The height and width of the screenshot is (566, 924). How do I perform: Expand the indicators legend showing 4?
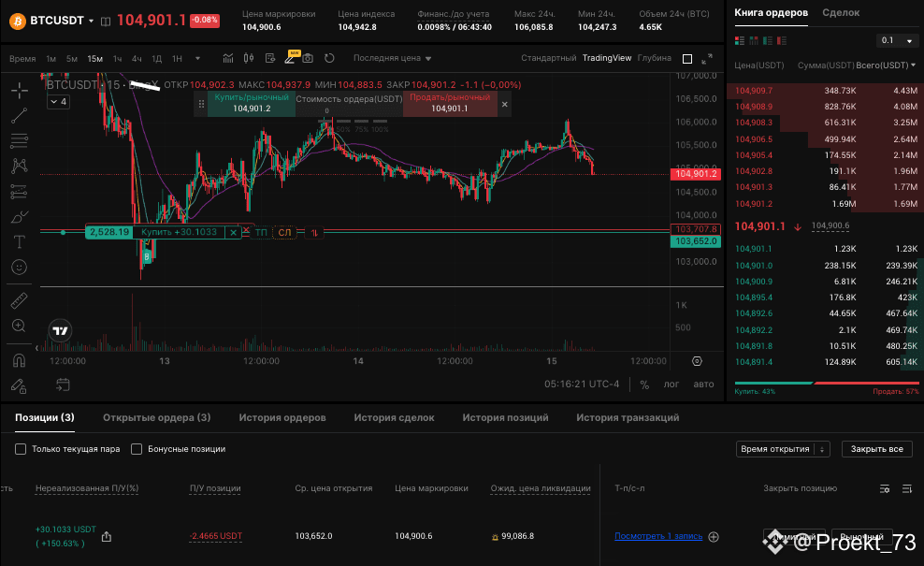58,101
